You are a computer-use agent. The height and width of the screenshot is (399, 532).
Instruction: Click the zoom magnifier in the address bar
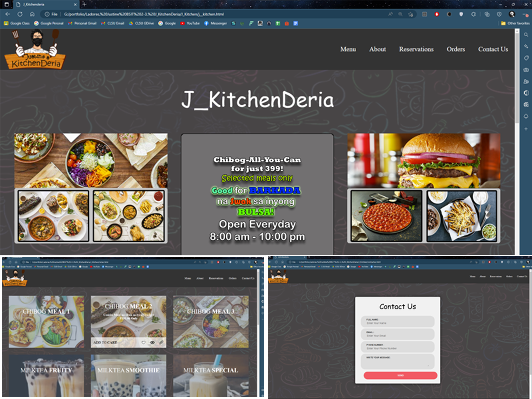400,14
